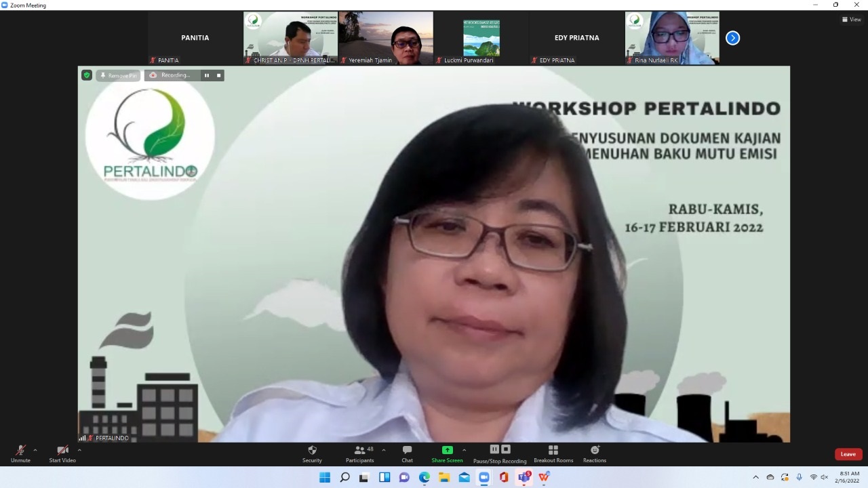Open the Security options

[312, 453]
